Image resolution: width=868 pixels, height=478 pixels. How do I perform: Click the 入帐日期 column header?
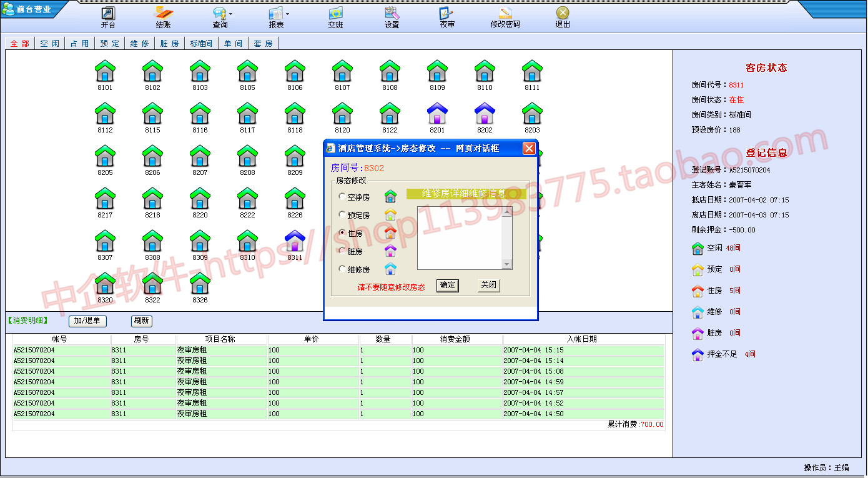click(583, 339)
